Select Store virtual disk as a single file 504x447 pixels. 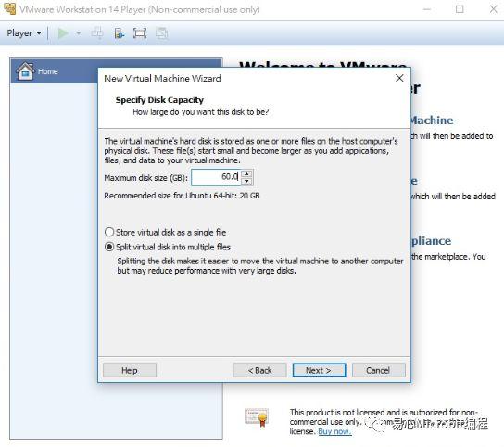click(x=165, y=233)
